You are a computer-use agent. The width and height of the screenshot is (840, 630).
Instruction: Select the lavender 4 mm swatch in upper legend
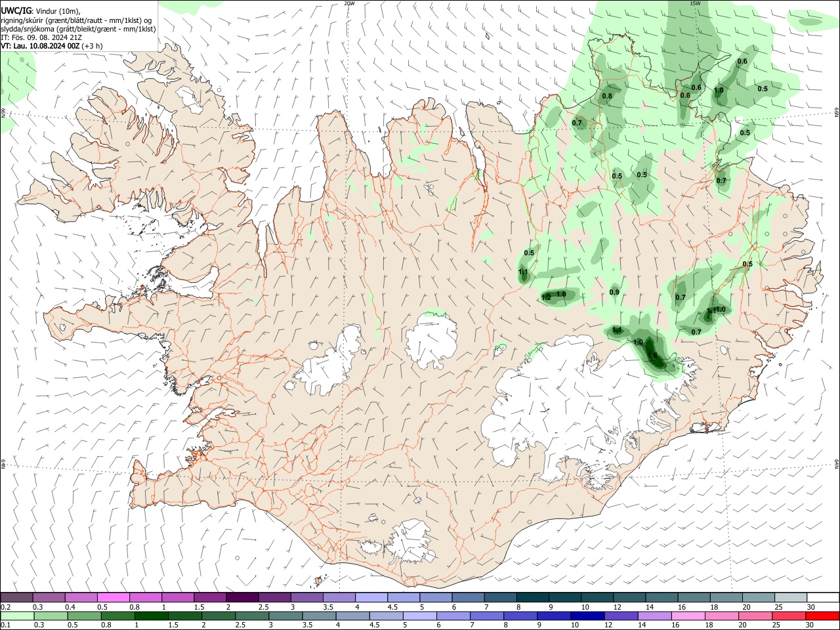click(371, 597)
